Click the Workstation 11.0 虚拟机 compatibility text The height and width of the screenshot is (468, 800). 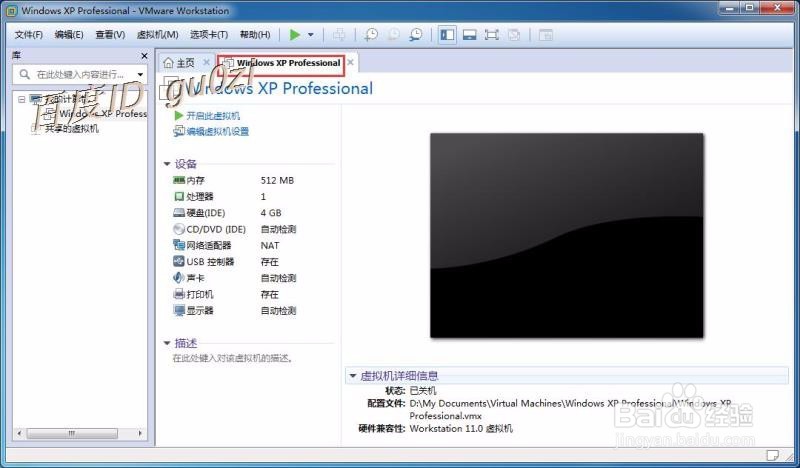[x=461, y=429]
